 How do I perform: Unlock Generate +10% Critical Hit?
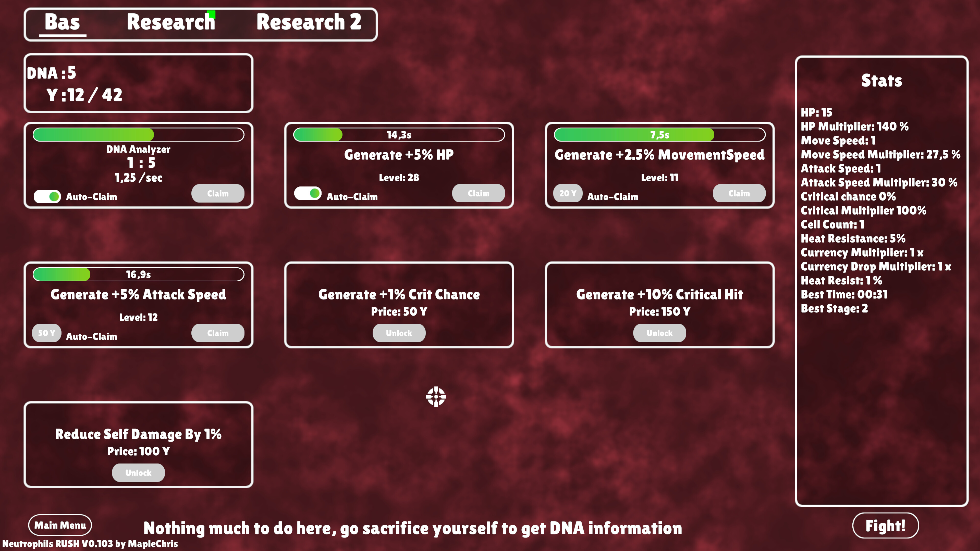coord(660,333)
